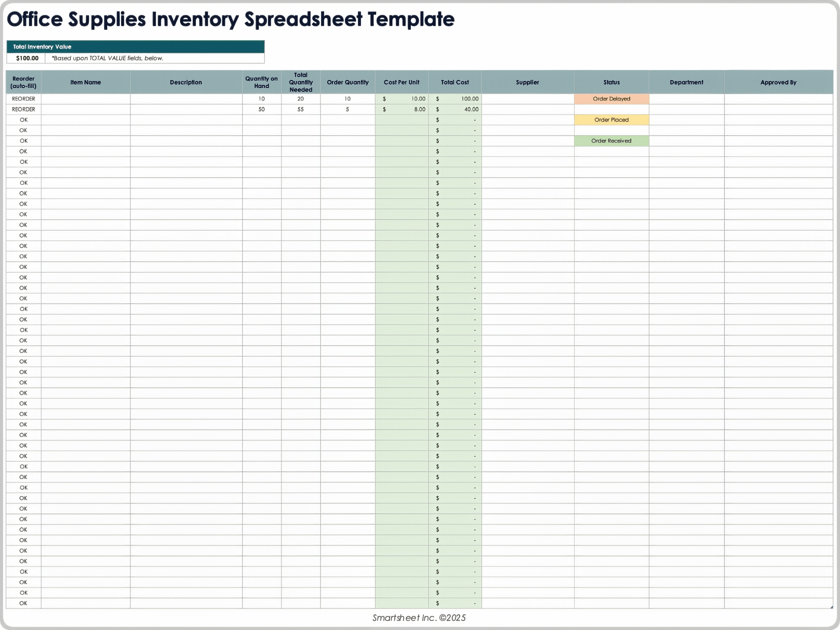Click the Total Quantity Needed value 55

pyautogui.click(x=301, y=109)
